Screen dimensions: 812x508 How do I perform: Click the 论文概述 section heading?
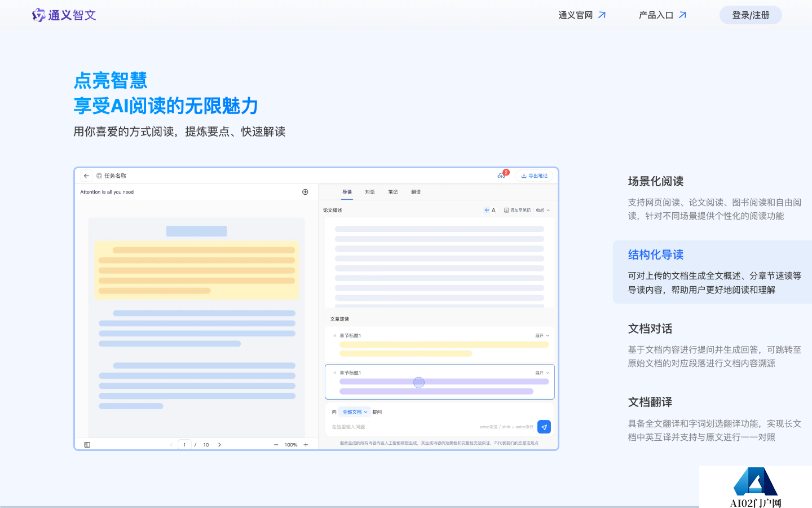pos(333,210)
